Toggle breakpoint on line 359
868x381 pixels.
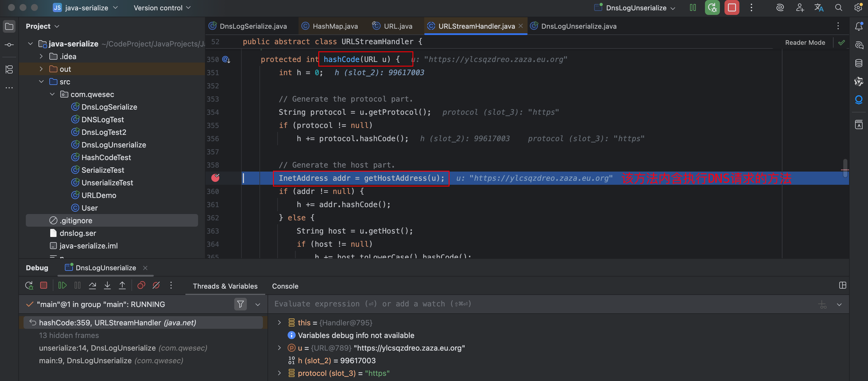[x=215, y=178]
